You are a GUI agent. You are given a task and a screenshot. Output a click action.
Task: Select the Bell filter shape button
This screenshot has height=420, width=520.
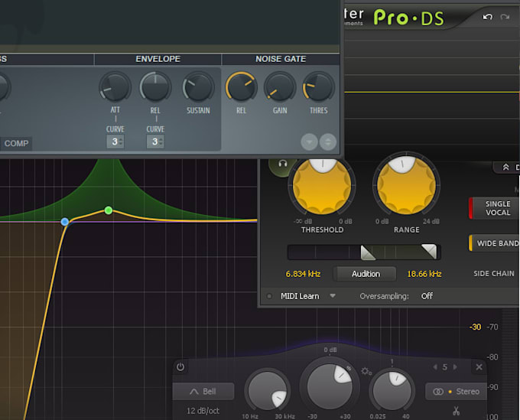pyautogui.click(x=203, y=392)
